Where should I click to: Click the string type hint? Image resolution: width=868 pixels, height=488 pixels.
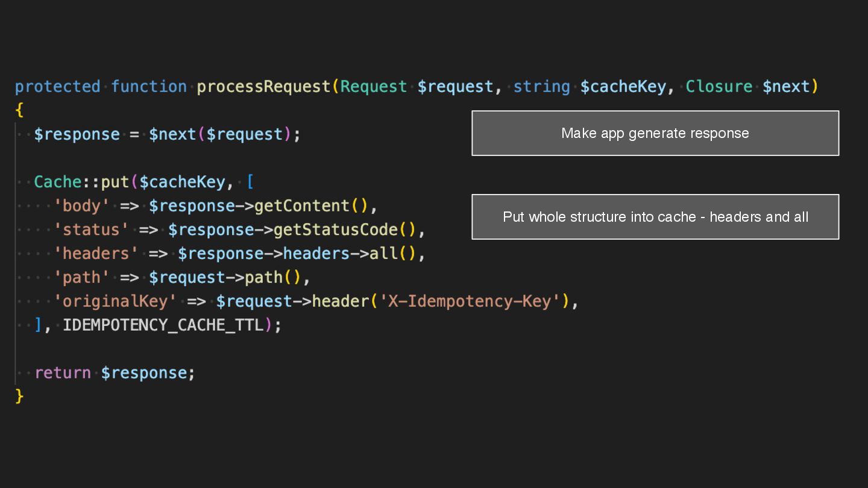coord(541,87)
